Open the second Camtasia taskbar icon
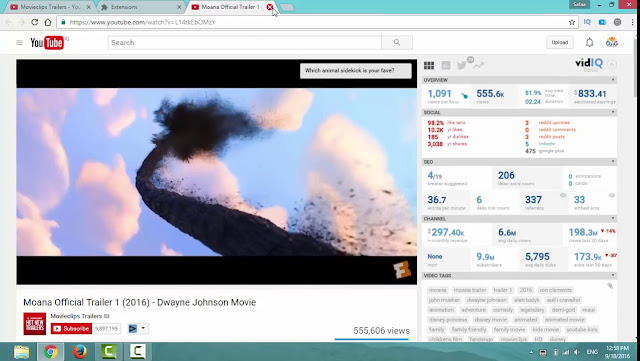Image resolution: width=640 pixels, height=361 pixels. pos(138,352)
